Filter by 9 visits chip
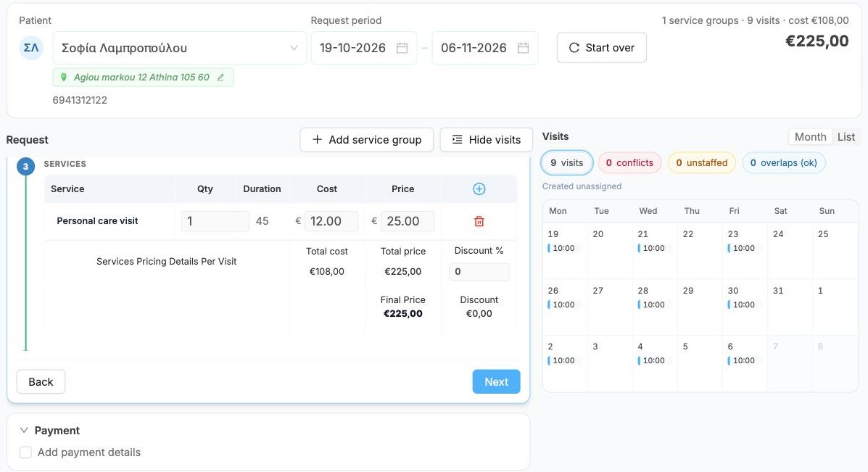 pyautogui.click(x=567, y=162)
